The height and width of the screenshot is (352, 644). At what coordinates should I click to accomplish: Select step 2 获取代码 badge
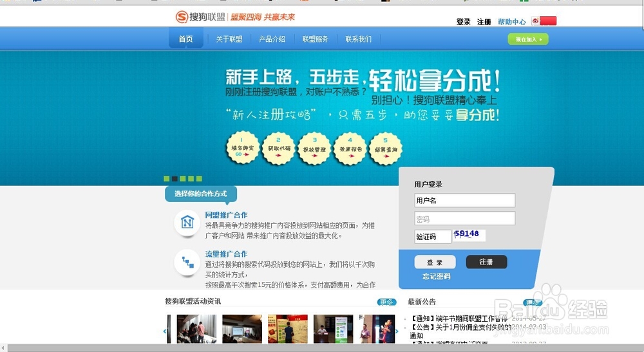point(278,148)
